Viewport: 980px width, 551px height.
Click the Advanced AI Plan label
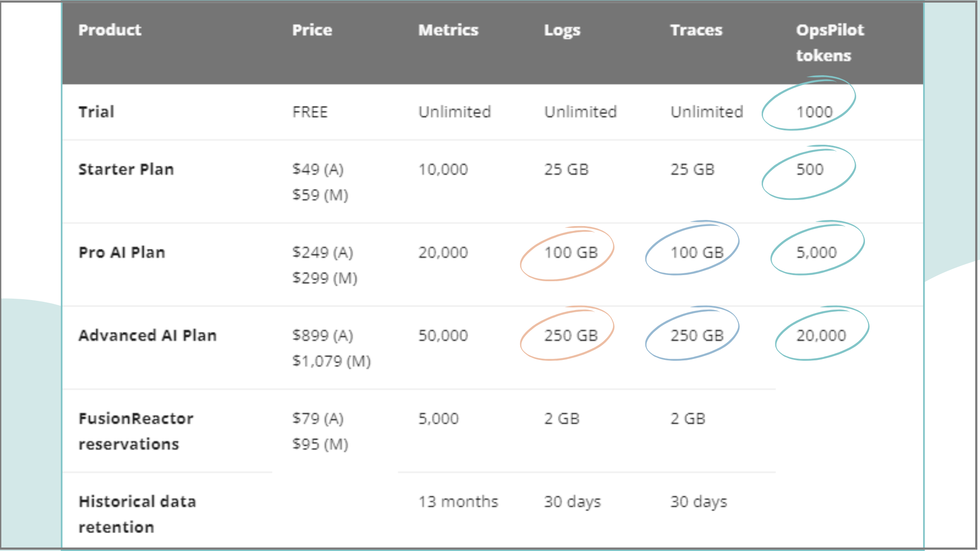147,335
